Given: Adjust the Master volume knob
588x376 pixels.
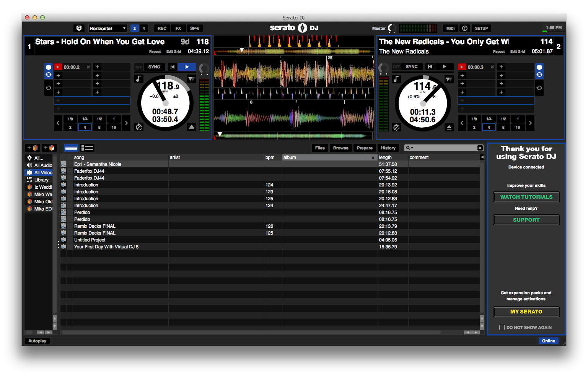Looking at the screenshot, I should 392,28.
